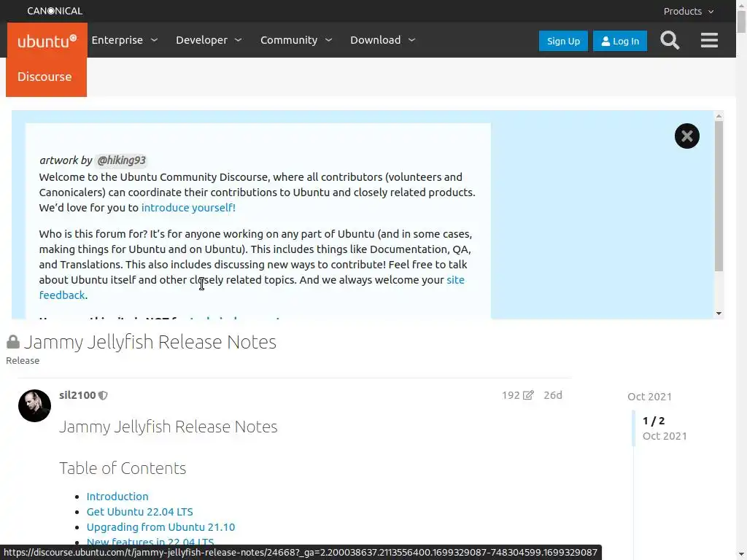Click the Sign Up button
The image size is (747, 560).
point(563,41)
